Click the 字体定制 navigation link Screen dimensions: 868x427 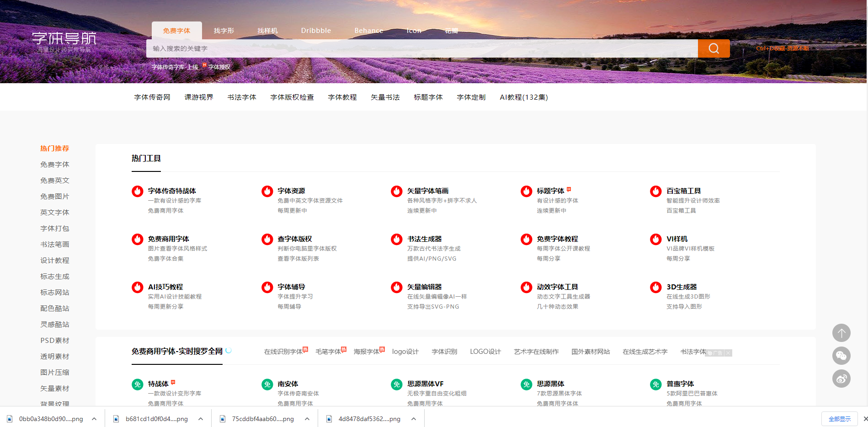tap(471, 97)
